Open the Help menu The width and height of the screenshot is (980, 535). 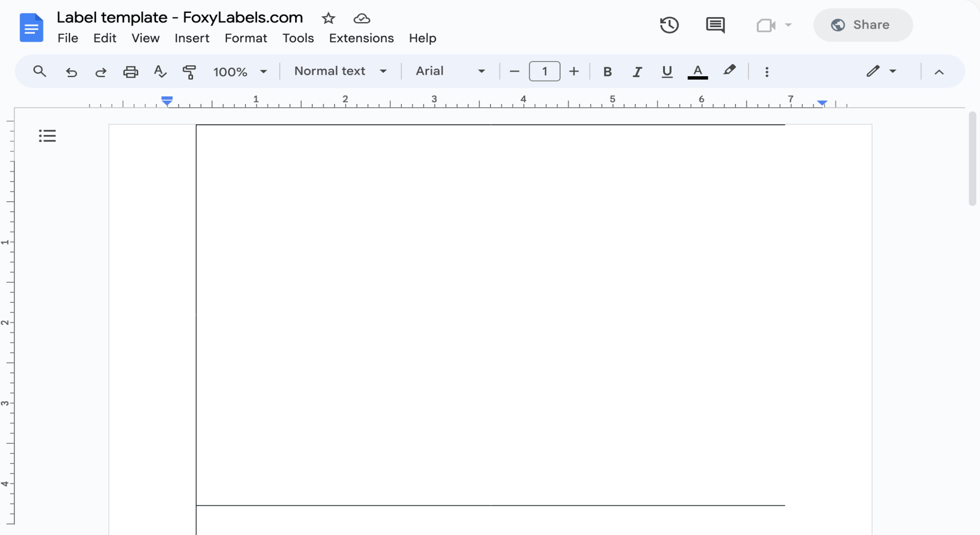point(422,38)
